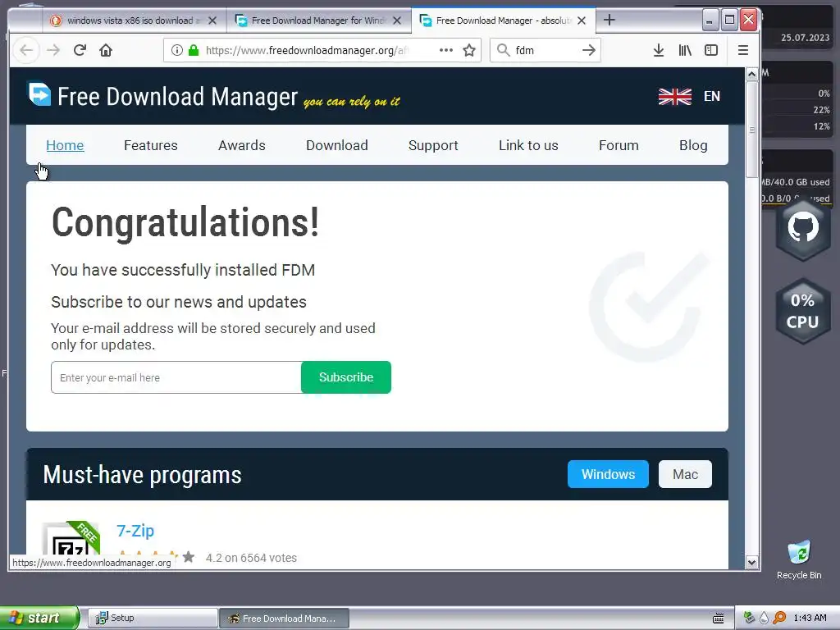840x630 pixels.
Task: Go back with the browser back arrow
Action: pyautogui.click(x=25, y=50)
